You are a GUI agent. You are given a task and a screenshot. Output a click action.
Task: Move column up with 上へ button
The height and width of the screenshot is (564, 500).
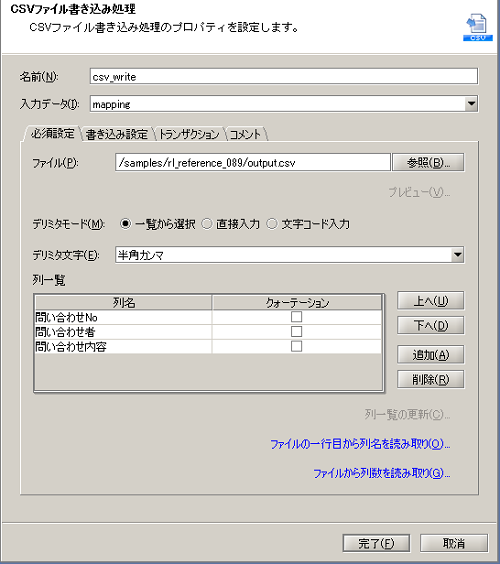(431, 301)
